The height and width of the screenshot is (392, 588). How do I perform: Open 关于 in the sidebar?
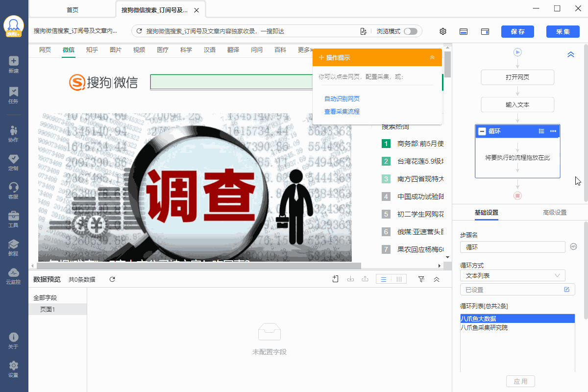[14, 341]
